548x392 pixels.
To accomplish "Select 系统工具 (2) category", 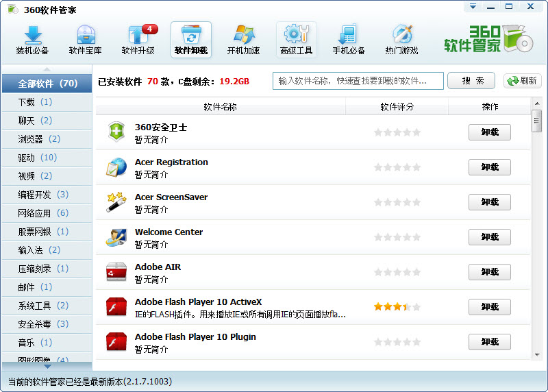I will click(x=47, y=306).
